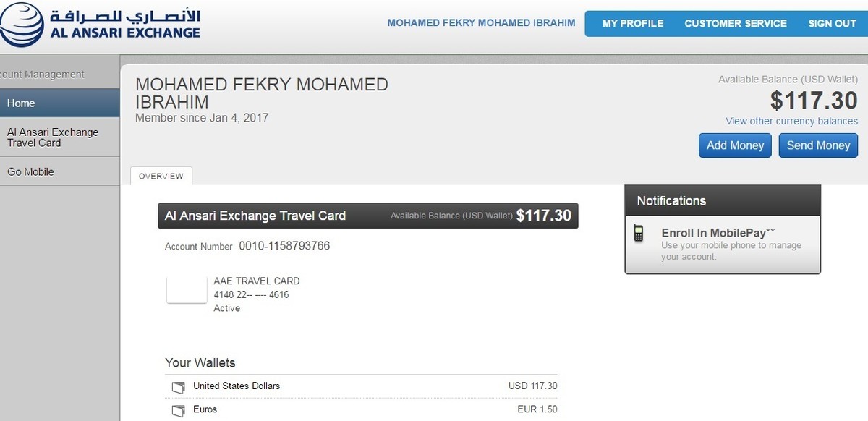Open Customer Service page
The height and width of the screenshot is (421, 868).
[736, 23]
